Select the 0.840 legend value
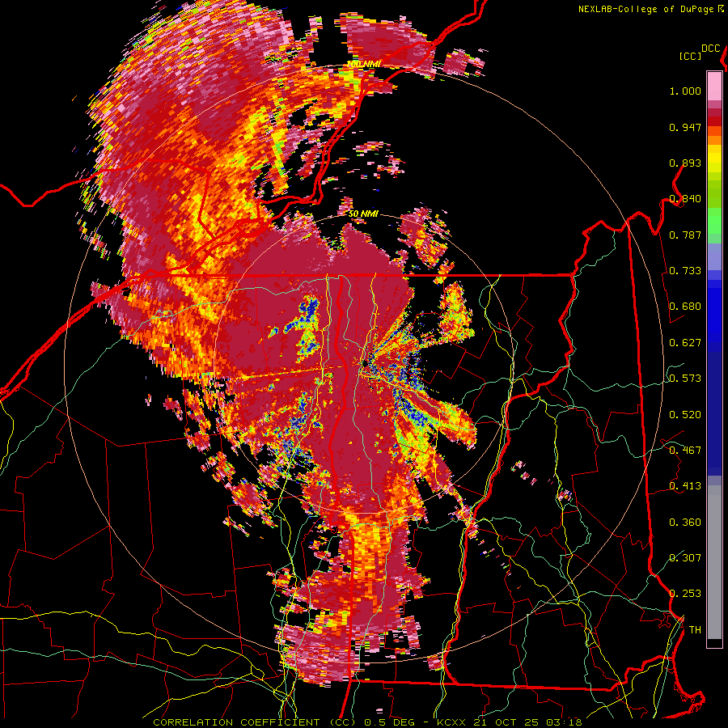The width and height of the screenshot is (728, 728). 685,199
